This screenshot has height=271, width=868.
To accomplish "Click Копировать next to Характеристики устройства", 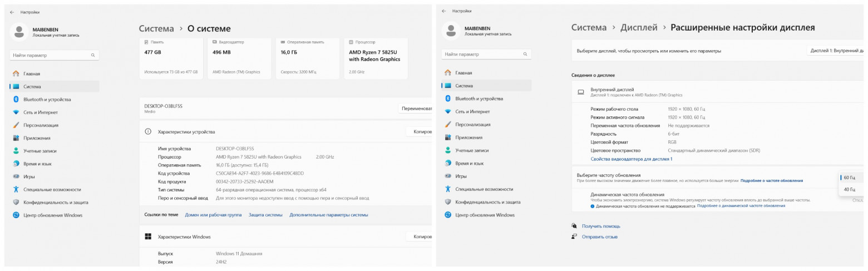I will pos(420,132).
